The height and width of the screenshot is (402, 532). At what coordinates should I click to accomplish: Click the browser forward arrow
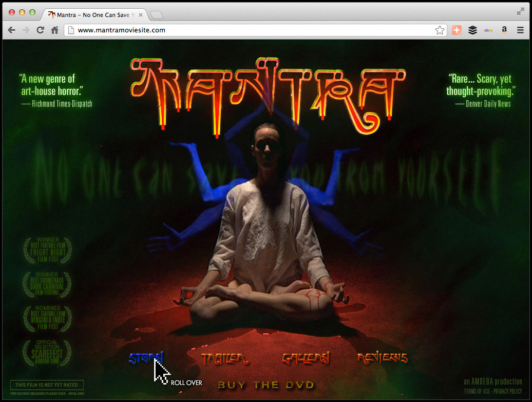point(26,30)
